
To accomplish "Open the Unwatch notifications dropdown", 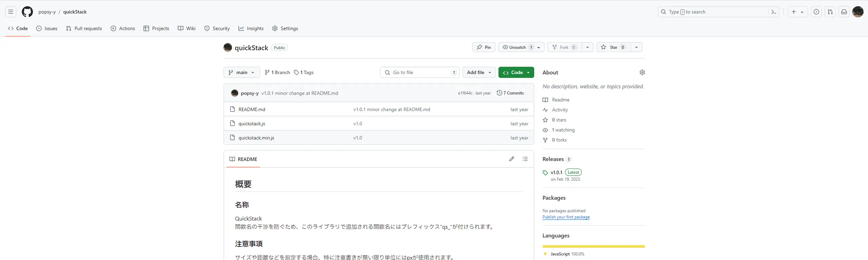I will tap(521, 47).
